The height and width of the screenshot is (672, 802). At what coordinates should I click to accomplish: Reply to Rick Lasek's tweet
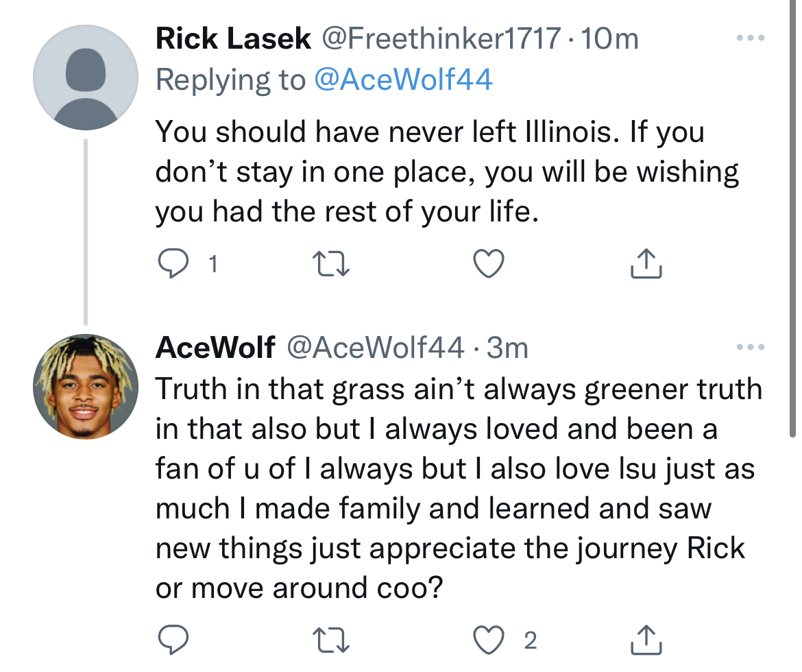pos(173,264)
